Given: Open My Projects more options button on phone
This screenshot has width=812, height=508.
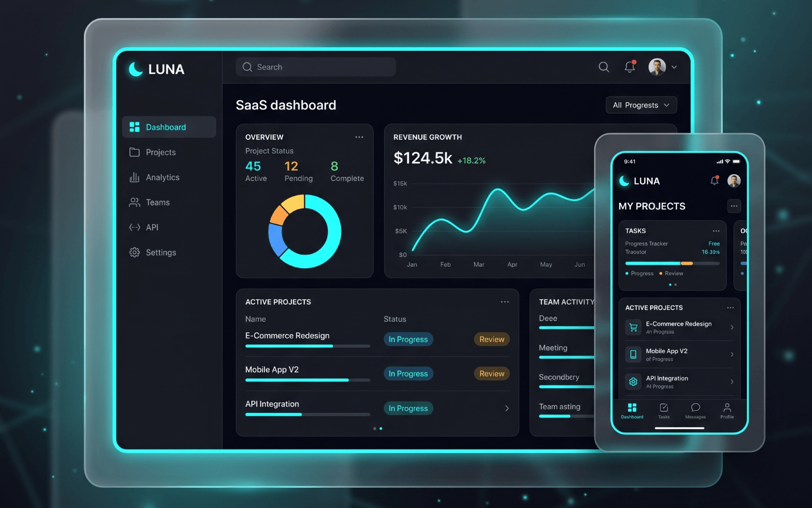Looking at the screenshot, I should click(734, 206).
